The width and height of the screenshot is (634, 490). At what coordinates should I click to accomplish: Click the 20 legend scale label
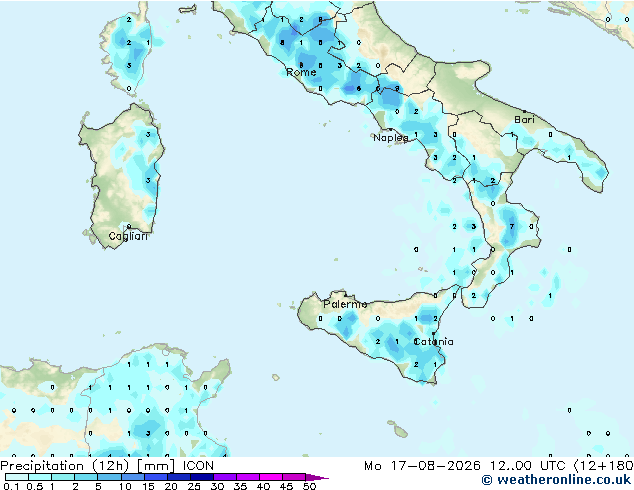(171, 486)
